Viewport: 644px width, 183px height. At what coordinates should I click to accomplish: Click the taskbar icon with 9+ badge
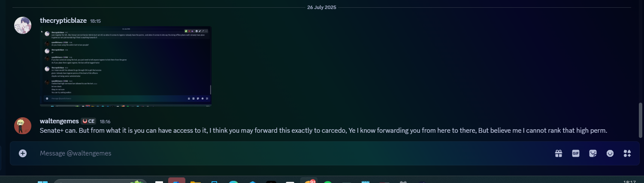click(309, 180)
